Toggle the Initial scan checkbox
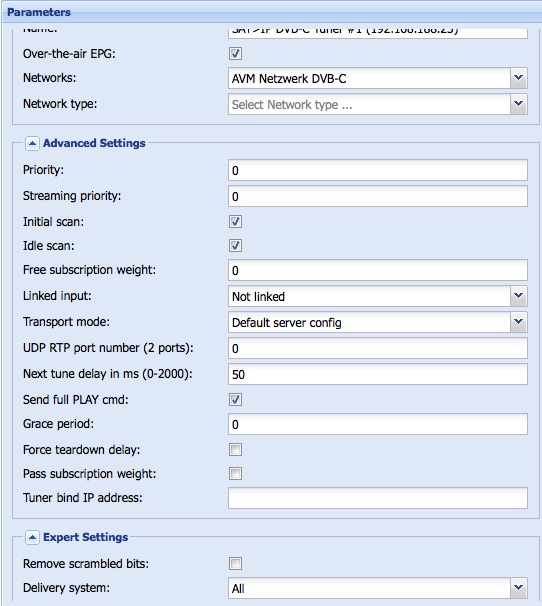Image resolution: width=542 pixels, height=606 pixels. 235,221
